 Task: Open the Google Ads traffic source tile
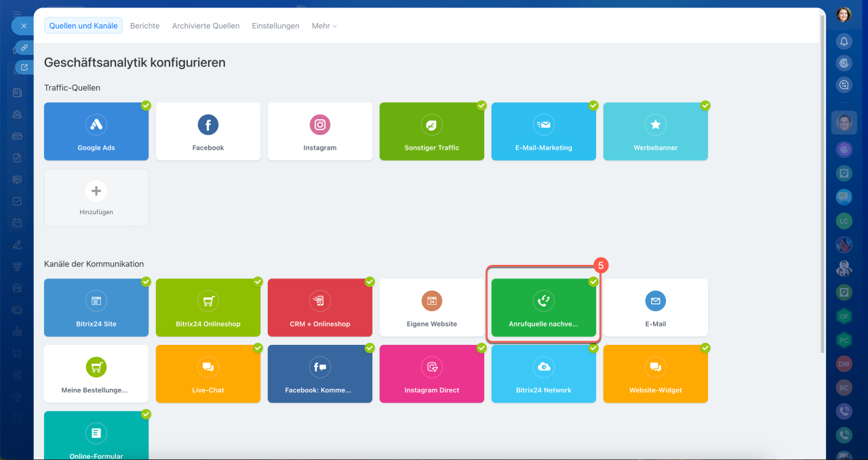[96, 131]
